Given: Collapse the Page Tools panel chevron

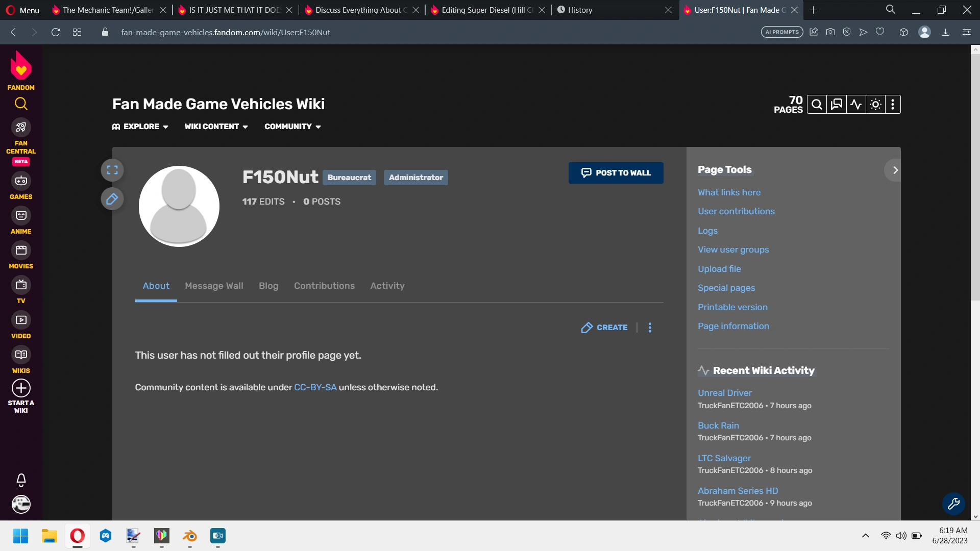Looking at the screenshot, I should point(894,170).
